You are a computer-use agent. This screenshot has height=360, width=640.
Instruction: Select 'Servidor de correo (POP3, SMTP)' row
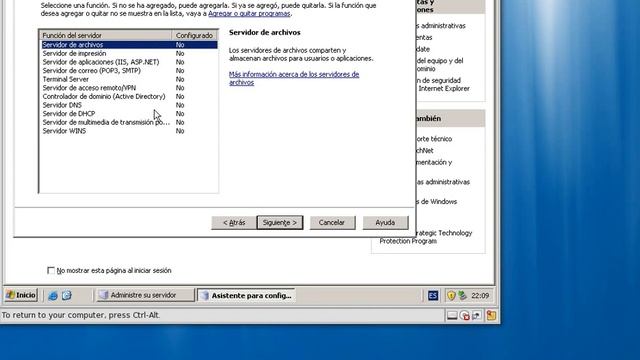click(129, 71)
